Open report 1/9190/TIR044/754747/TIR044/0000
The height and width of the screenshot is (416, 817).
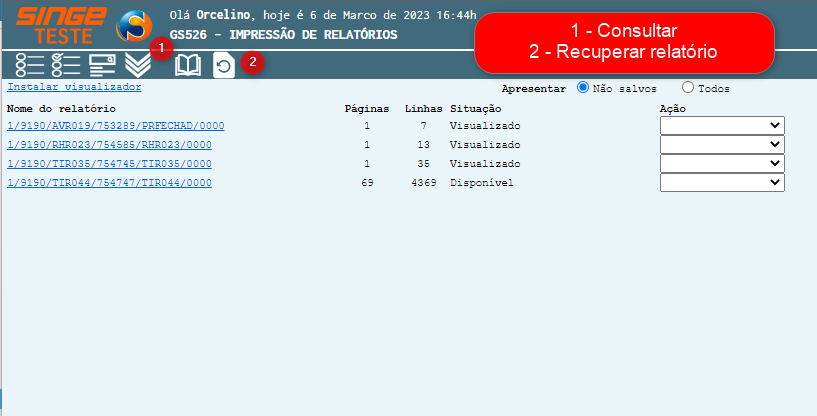point(109,183)
